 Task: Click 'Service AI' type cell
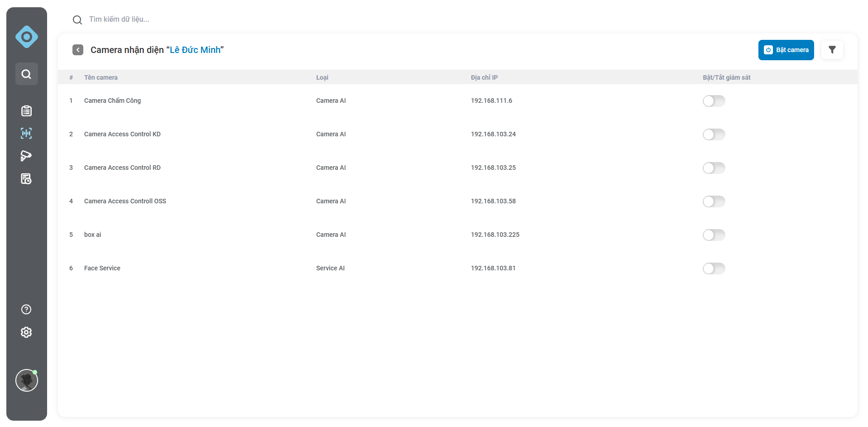click(331, 268)
